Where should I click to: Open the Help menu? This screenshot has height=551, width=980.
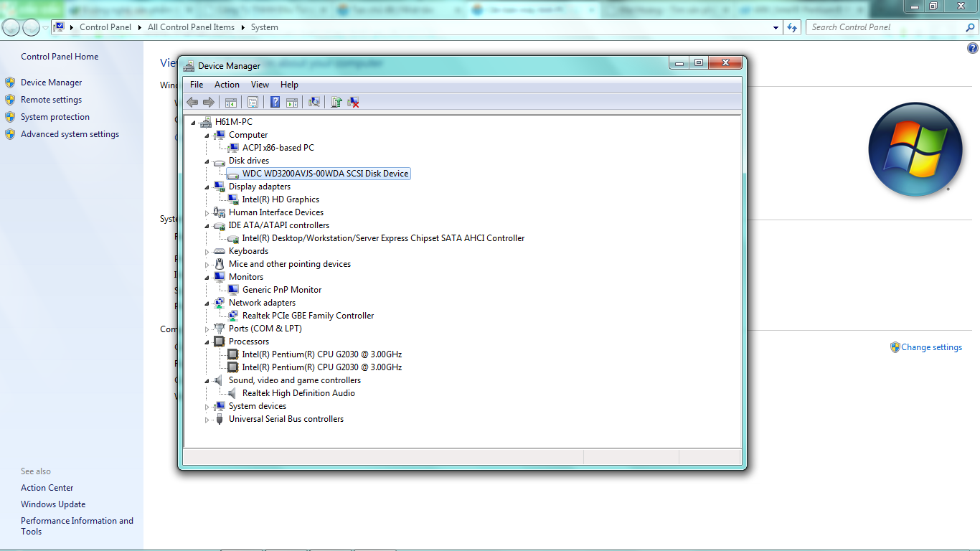289,85
